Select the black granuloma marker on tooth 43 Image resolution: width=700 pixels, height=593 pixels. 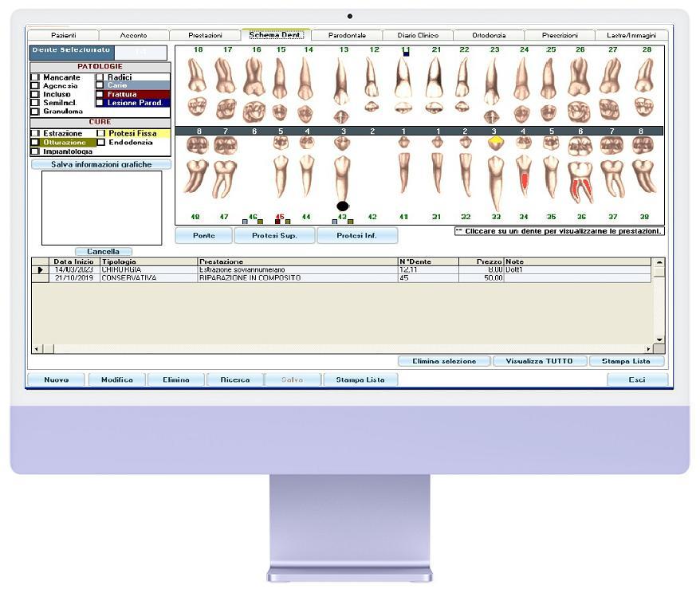[342, 206]
